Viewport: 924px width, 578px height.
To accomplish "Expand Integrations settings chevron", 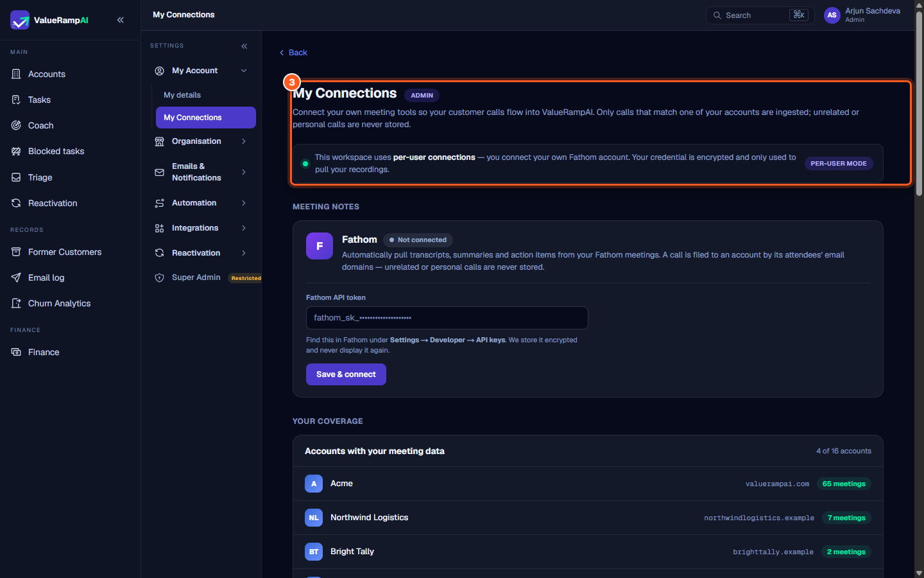I will pyautogui.click(x=244, y=228).
